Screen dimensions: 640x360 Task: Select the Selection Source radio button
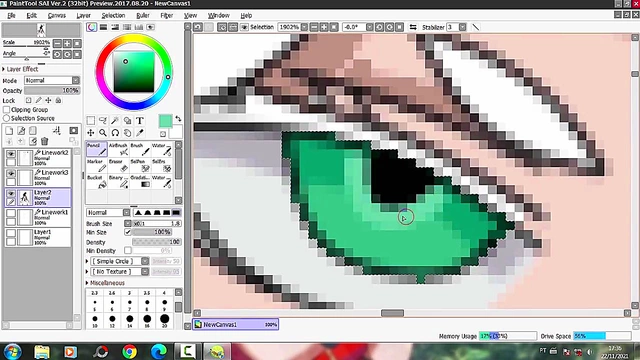tap(7, 118)
